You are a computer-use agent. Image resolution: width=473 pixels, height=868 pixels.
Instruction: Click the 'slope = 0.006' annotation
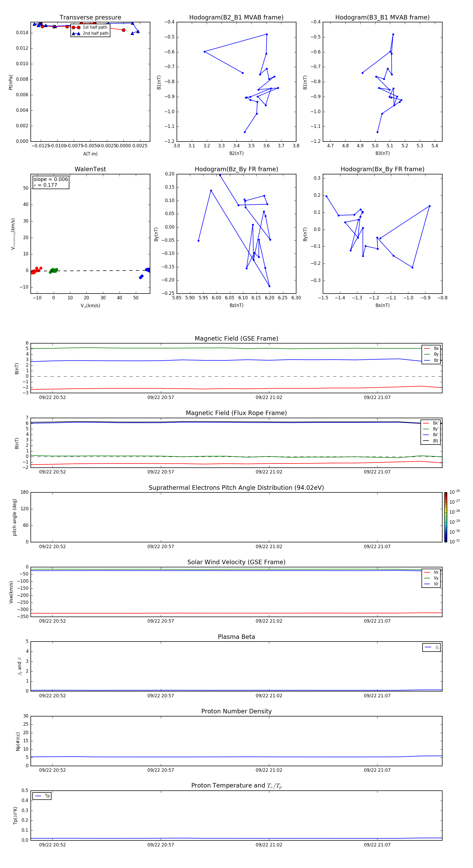coord(51,179)
